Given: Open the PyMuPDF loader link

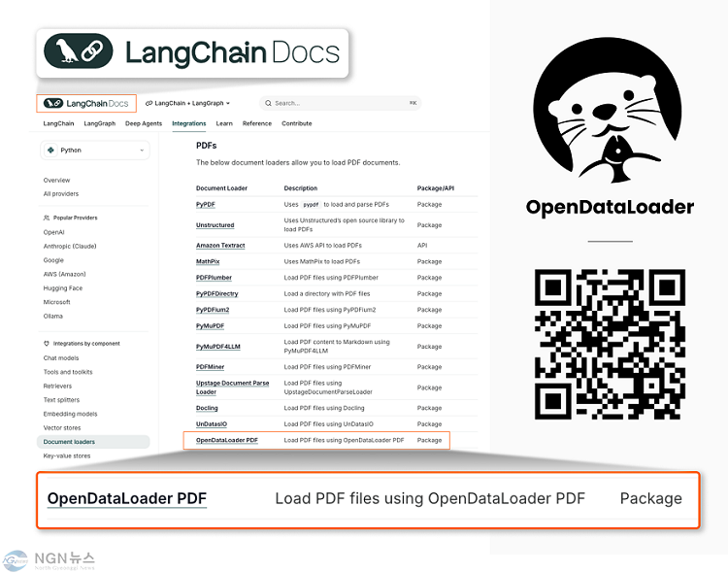Looking at the screenshot, I should pos(210,325).
